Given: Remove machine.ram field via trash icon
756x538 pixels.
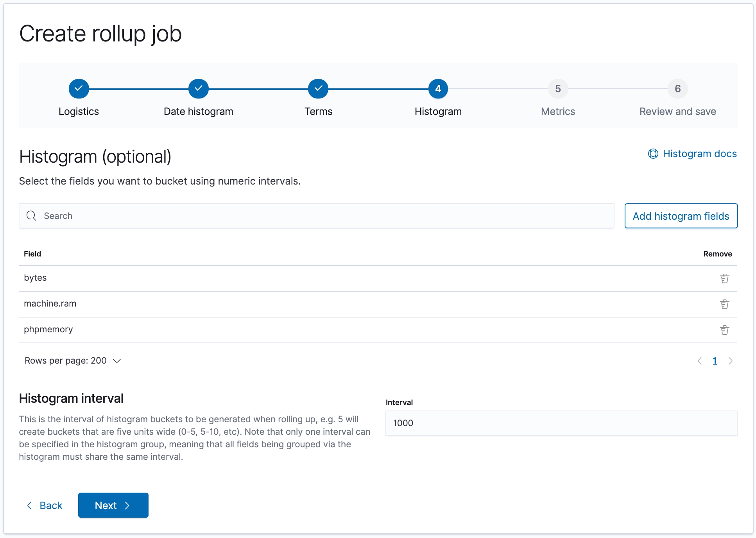Looking at the screenshot, I should pyautogui.click(x=724, y=304).
